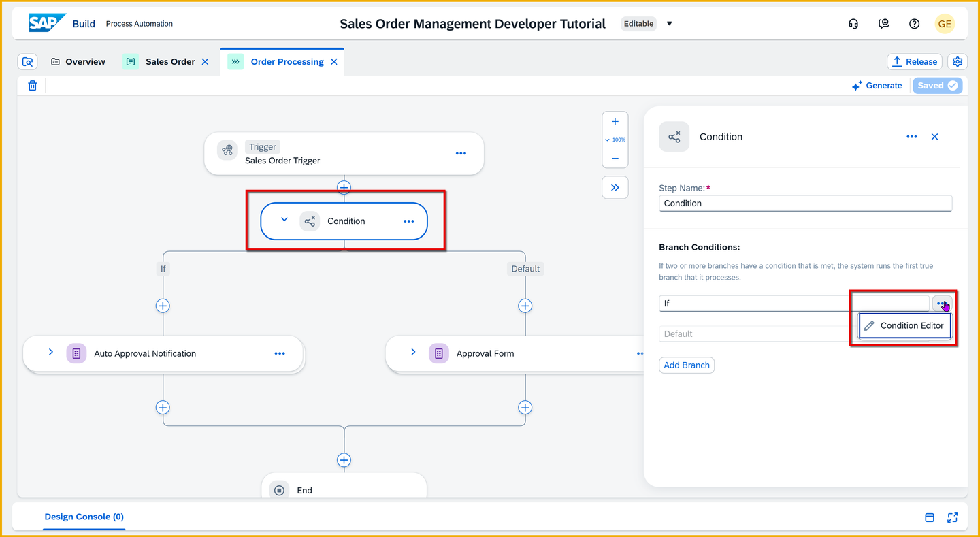Image resolution: width=980 pixels, height=537 pixels.
Task: Click the Add Branch button
Action: 687,365
